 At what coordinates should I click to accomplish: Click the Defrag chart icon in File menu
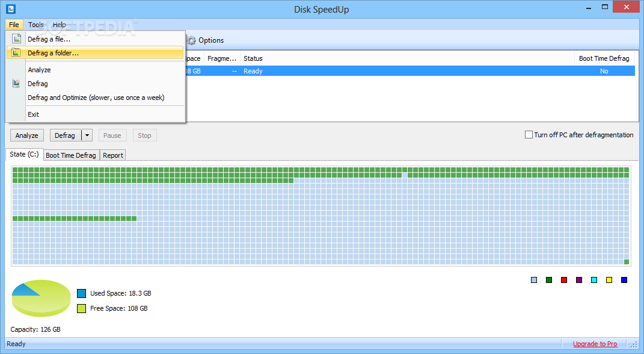(x=16, y=84)
